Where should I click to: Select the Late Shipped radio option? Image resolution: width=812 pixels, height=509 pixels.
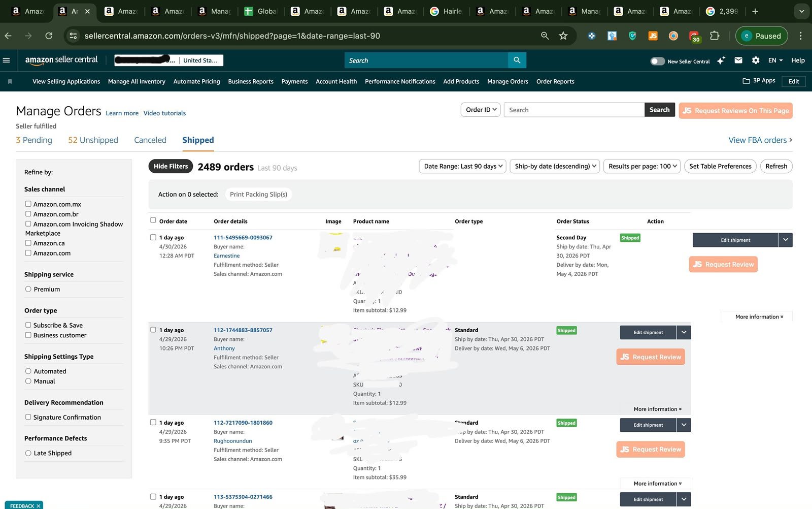coord(28,453)
